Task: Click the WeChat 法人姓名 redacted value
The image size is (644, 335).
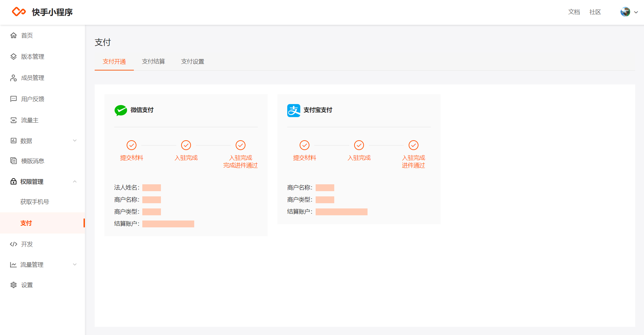Action: [151, 188]
